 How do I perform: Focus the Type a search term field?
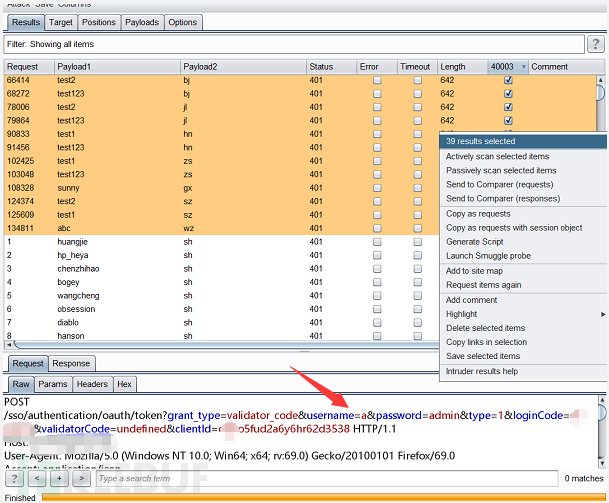tap(327, 478)
